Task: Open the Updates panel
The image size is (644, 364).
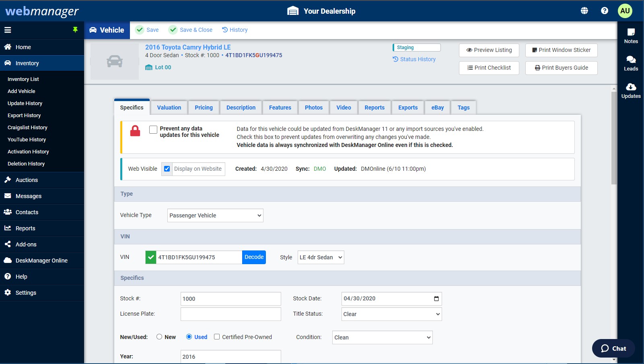Action: pyautogui.click(x=631, y=91)
